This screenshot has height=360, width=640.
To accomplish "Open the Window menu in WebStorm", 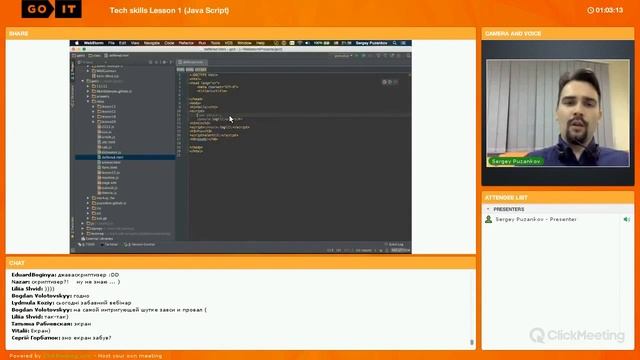I will [x=244, y=43].
